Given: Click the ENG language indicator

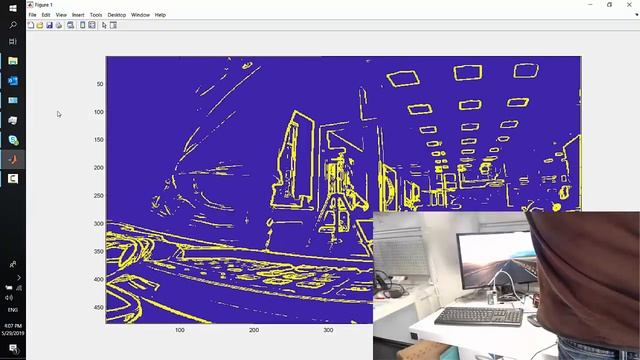Looking at the screenshot, I should click(13, 310).
